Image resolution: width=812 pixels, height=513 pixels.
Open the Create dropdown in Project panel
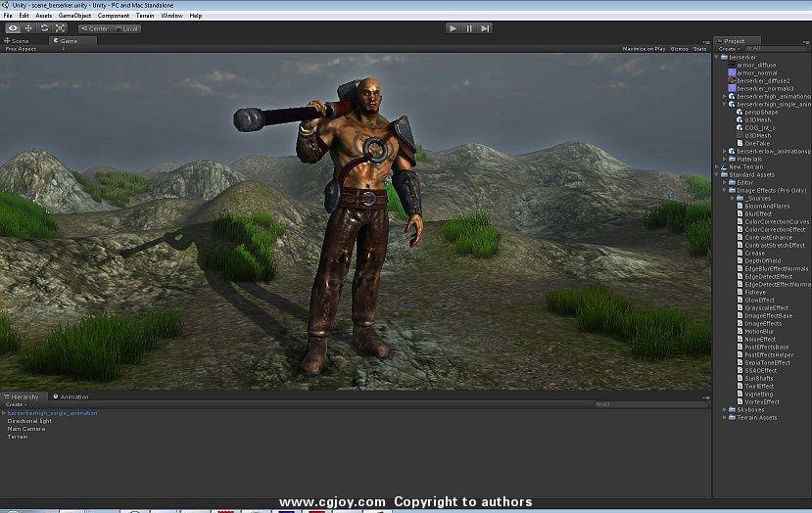[x=728, y=48]
